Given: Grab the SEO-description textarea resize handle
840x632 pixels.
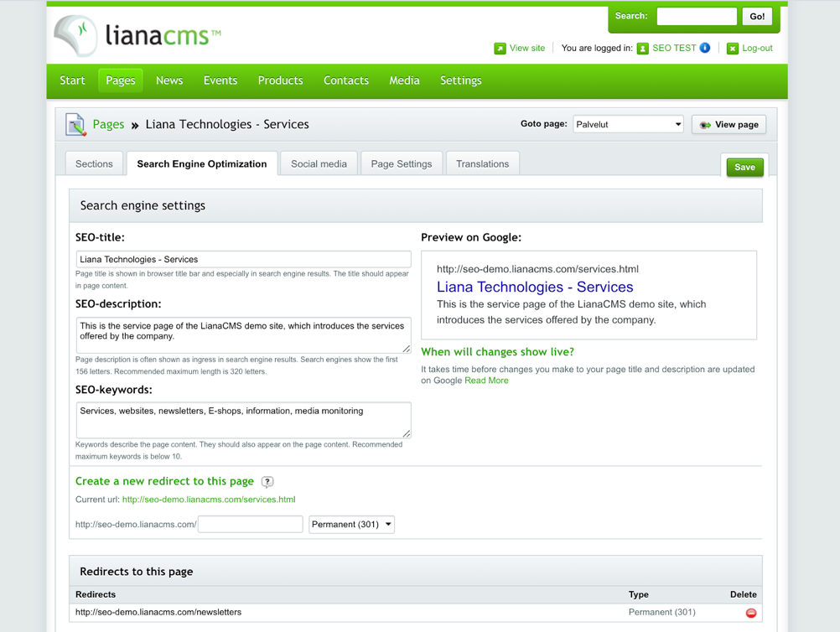Looking at the screenshot, I should (x=407, y=350).
